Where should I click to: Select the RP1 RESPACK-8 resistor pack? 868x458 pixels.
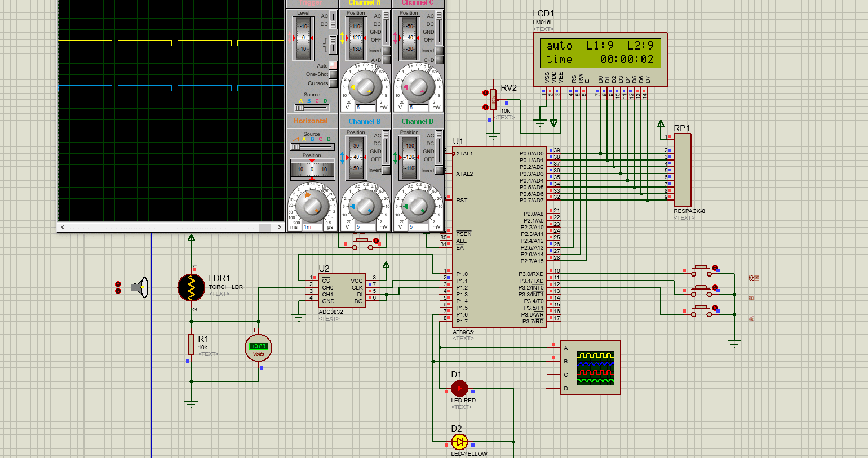pos(683,170)
